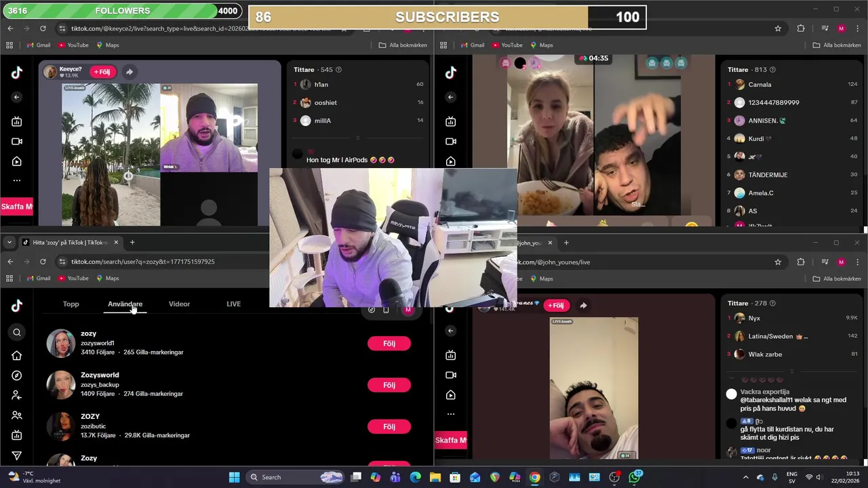Reload the zozy search page
This screenshot has width=868, height=488.
[x=43, y=262]
